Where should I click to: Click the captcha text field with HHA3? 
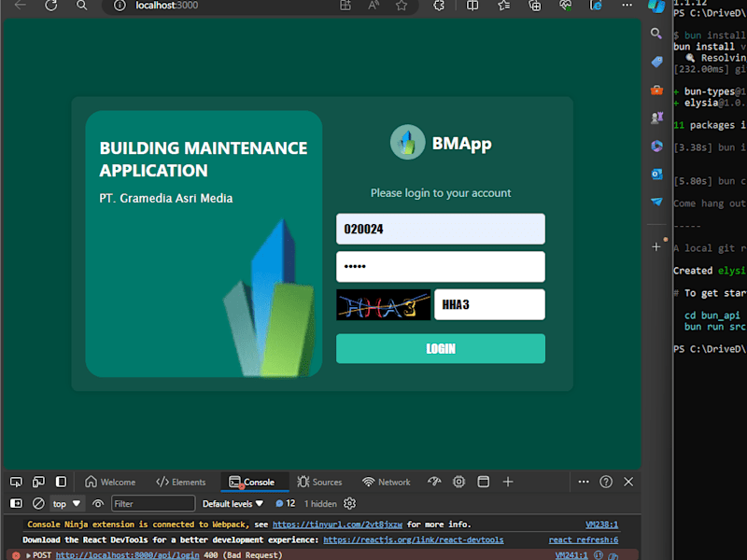pos(489,305)
